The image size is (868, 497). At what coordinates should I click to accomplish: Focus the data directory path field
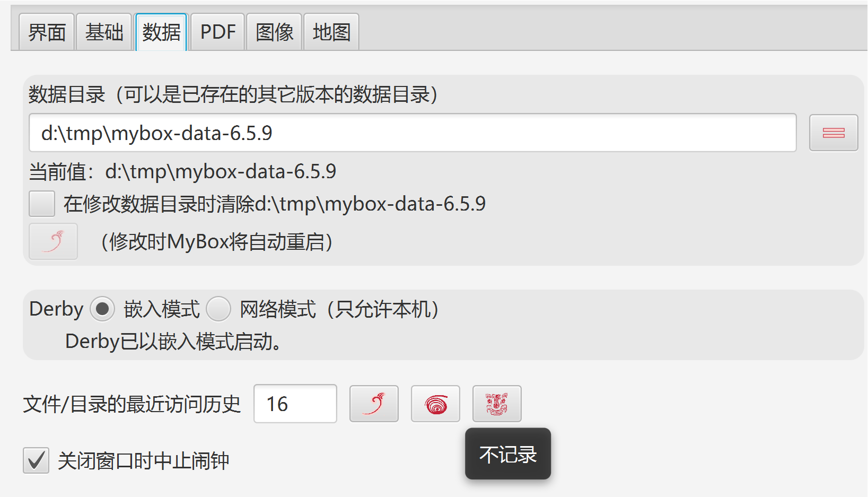[x=413, y=133]
